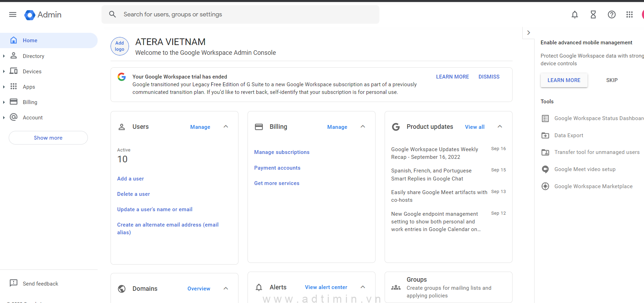Skip advanced mobile management

pos(612,80)
